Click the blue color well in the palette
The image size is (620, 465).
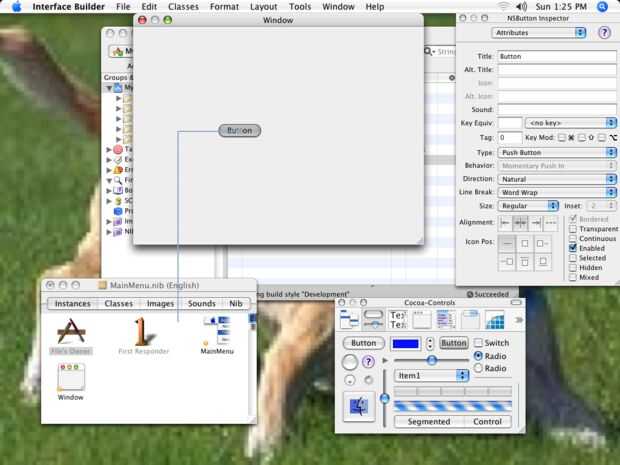[x=405, y=343]
